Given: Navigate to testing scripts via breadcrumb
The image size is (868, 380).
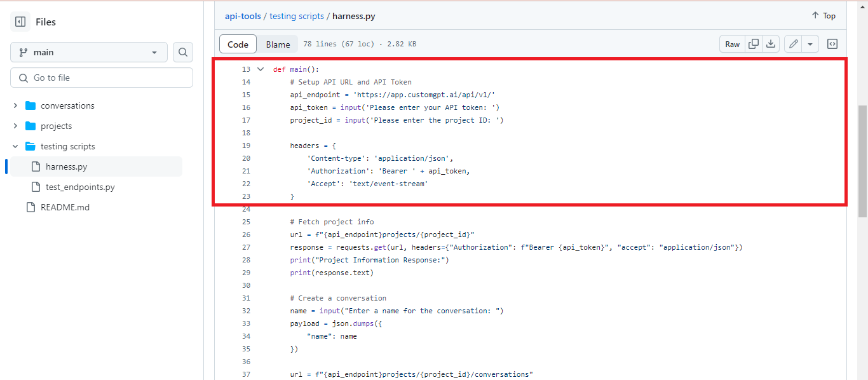Looking at the screenshot, I should (x=297, y=16).
